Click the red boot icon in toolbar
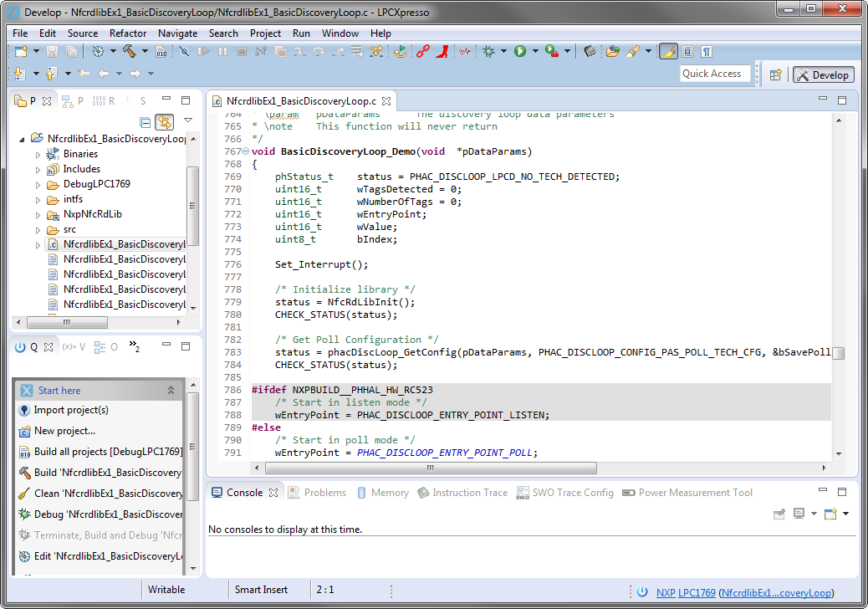 coord(443,51)
